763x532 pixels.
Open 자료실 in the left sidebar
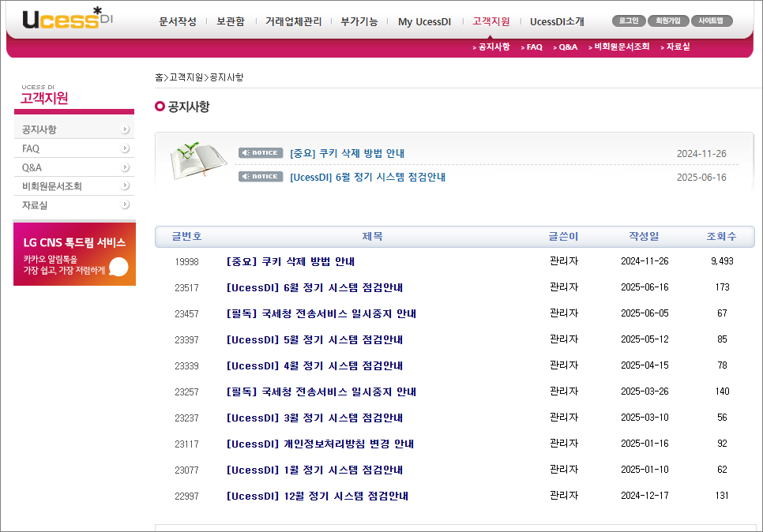tap(74, 204)
